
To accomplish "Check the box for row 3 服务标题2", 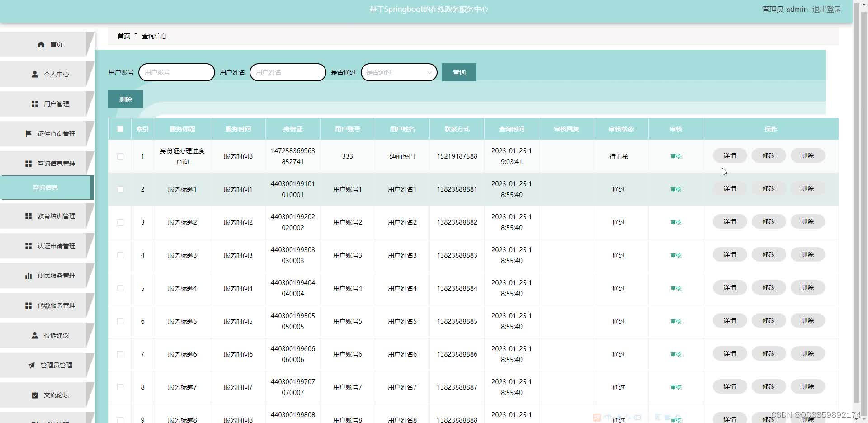I will (x=120, y=222).
